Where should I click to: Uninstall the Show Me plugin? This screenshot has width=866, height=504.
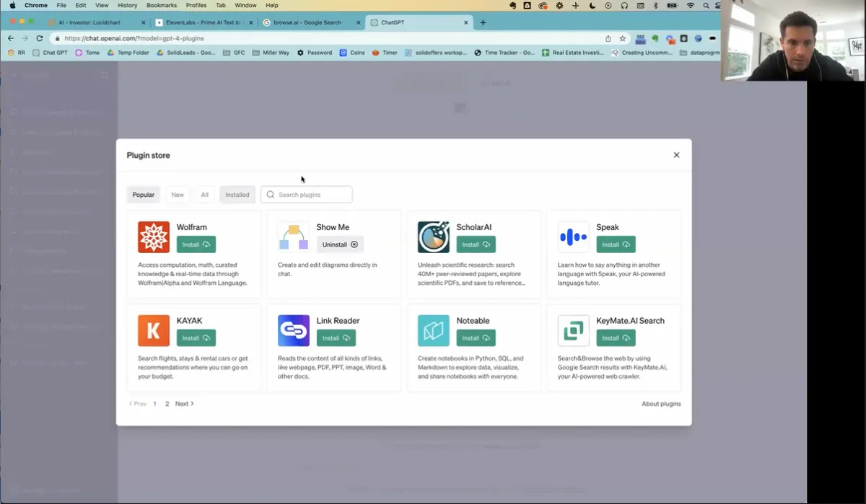click(x=340, y=244)
